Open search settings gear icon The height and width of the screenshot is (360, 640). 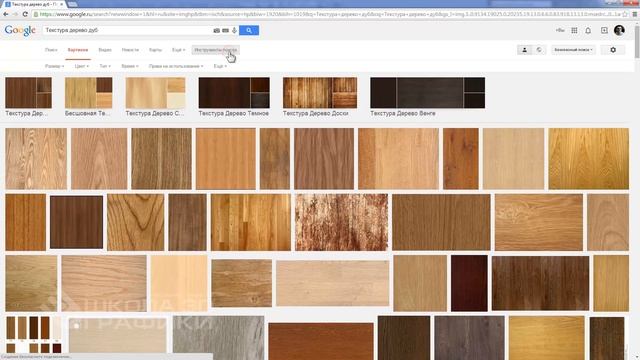(613, 50)
